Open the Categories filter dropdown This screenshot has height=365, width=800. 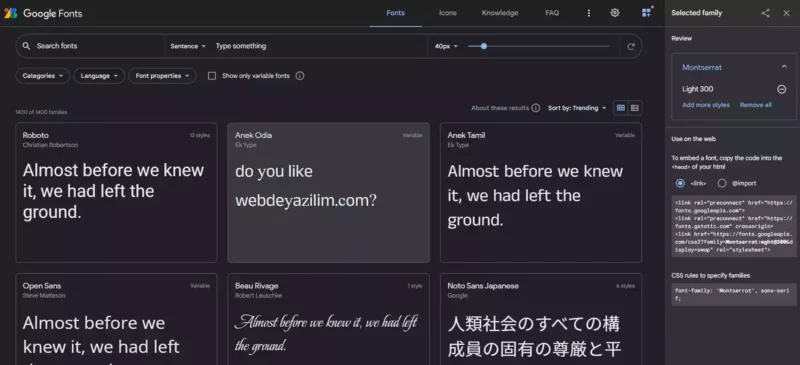point(43,76)
